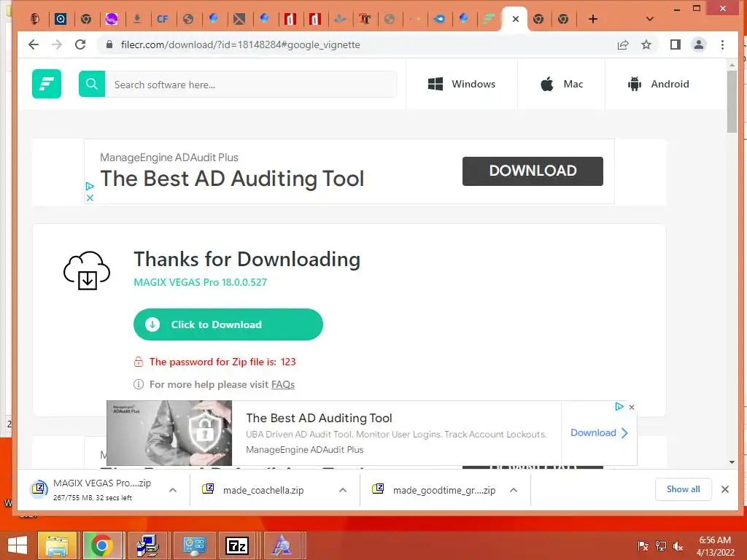Click the AdChoices triangle on the top ad
The image size is (747, 560).
pos(90,186)
